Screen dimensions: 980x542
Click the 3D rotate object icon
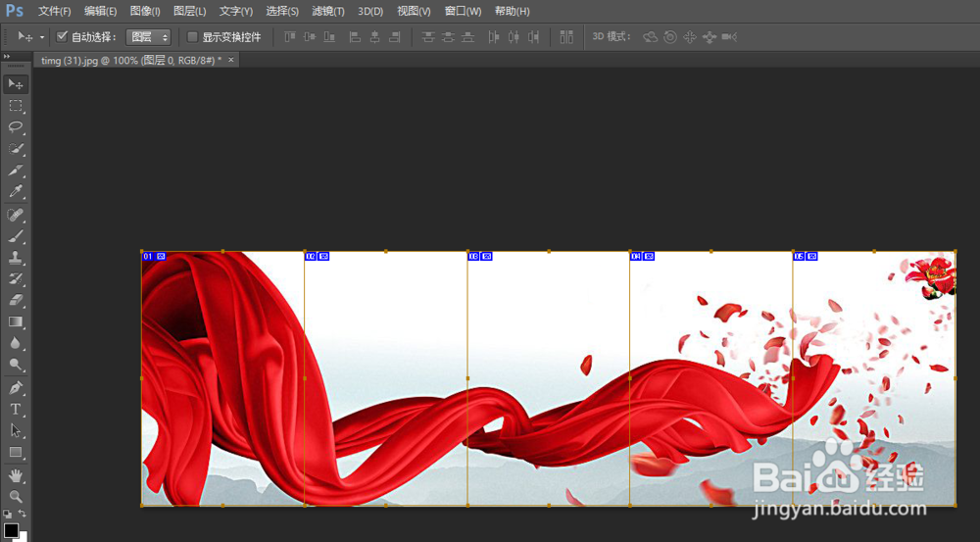pos(650,37)
